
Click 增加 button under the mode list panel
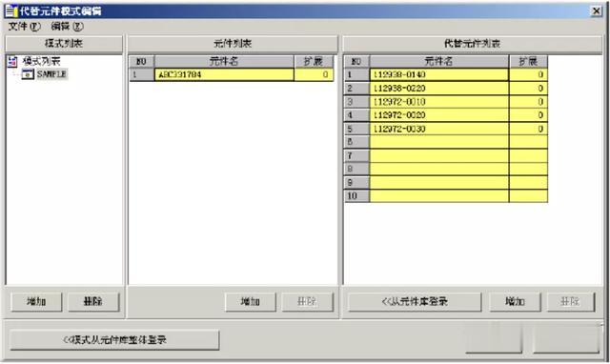[36, 302]
